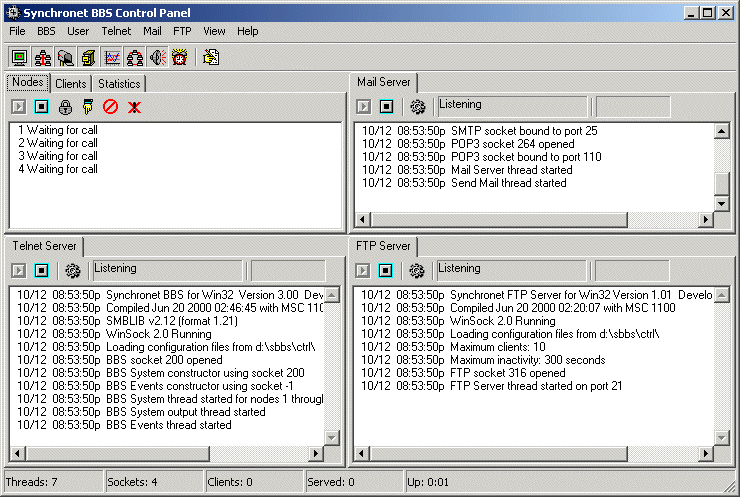
Task: Stop the Telnet Server with the stop button
Action: point(41,271)
